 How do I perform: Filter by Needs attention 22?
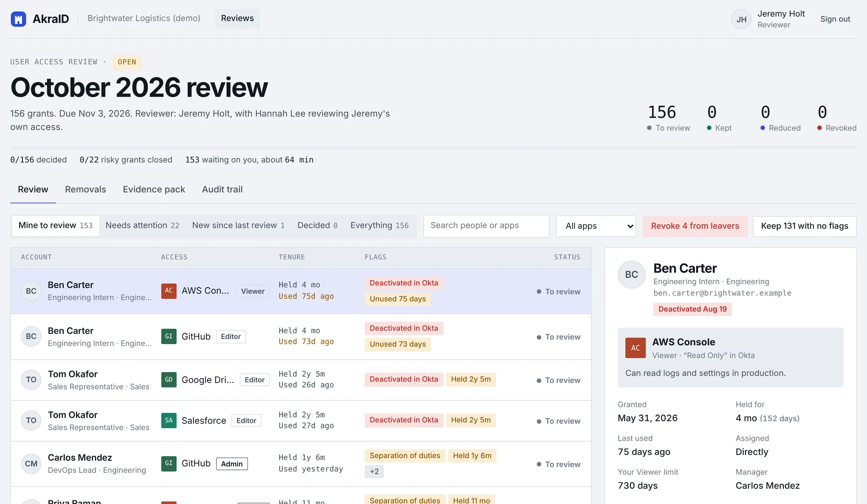142,226
